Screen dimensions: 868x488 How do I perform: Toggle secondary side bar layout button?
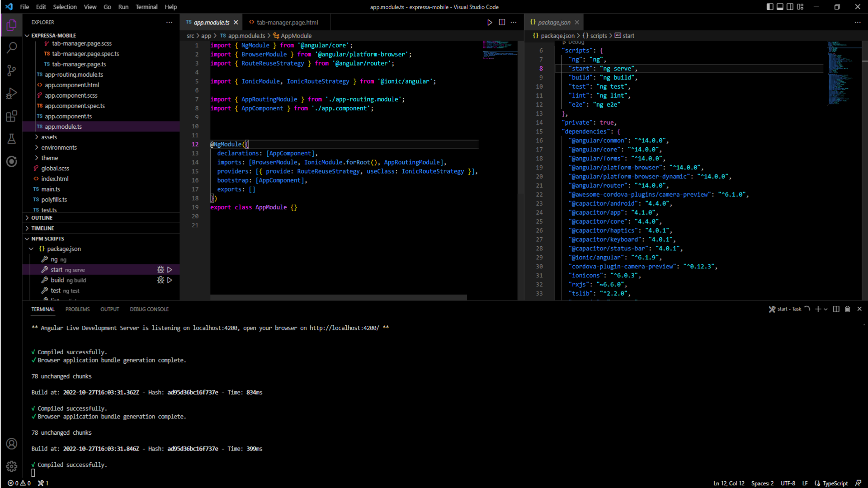point(790,7)
